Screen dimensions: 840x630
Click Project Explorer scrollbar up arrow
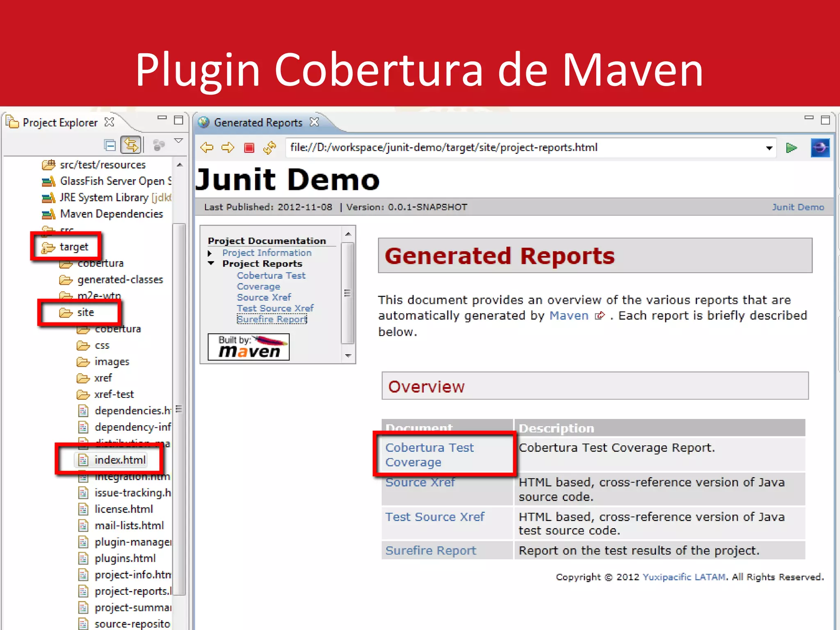click(179, 165)
